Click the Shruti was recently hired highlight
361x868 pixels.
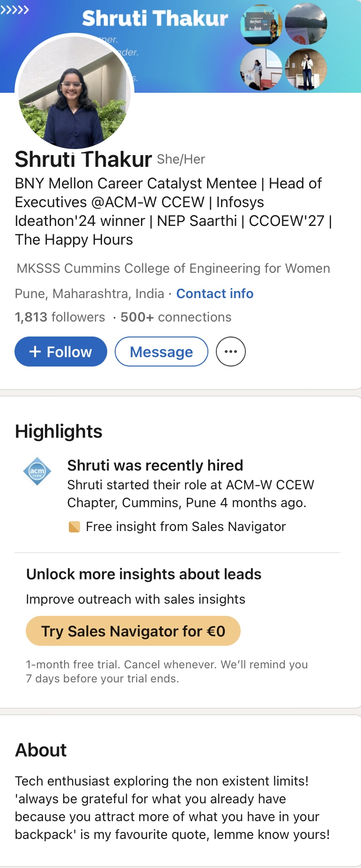tap(155, 465)
